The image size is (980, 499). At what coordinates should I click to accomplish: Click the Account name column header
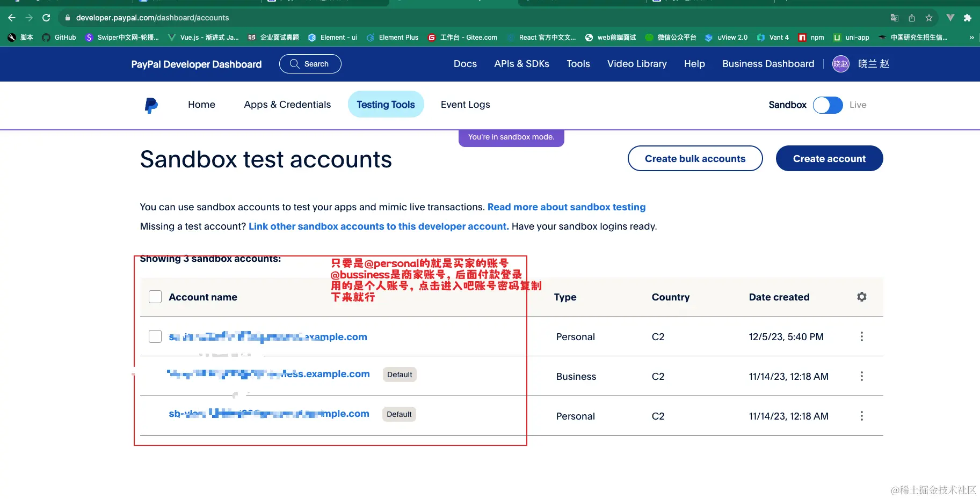pyautogui.click(x=203, y=297)
